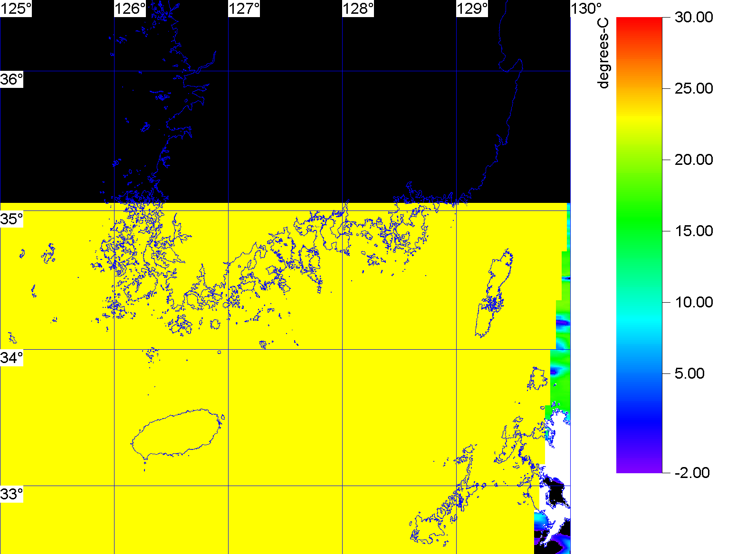Click the -2.00 colorbar value

coord(692,473)
